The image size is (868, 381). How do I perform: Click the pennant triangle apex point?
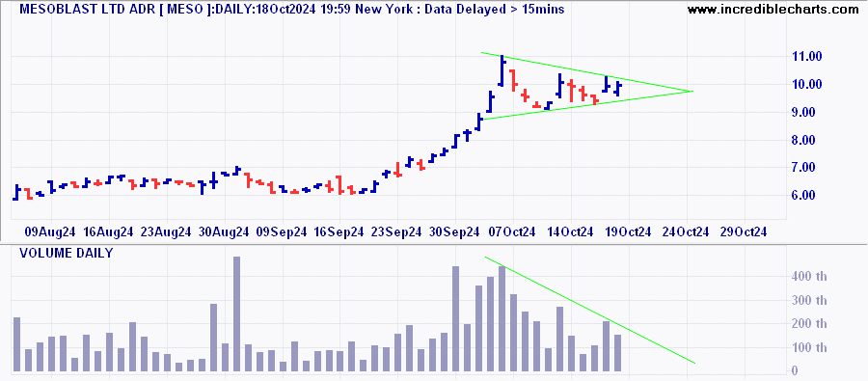692,91
